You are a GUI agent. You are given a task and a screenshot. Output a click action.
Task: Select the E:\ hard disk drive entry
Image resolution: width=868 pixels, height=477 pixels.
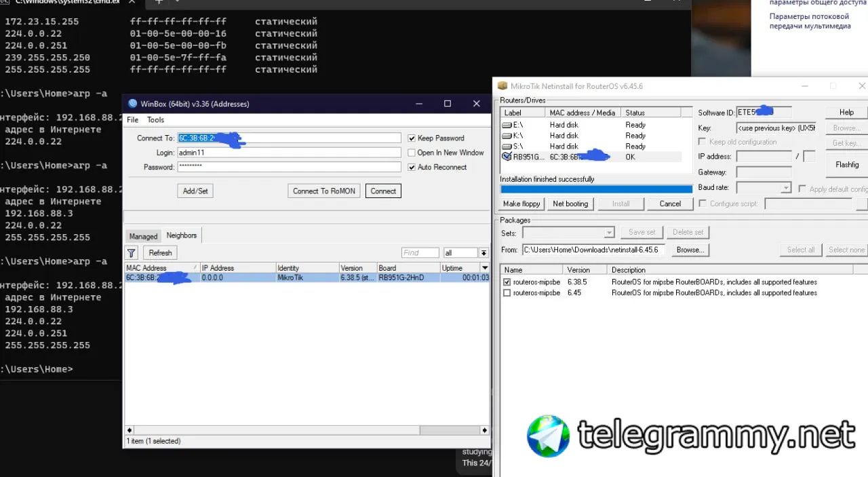pyautogui.click(x=590, y=125)
